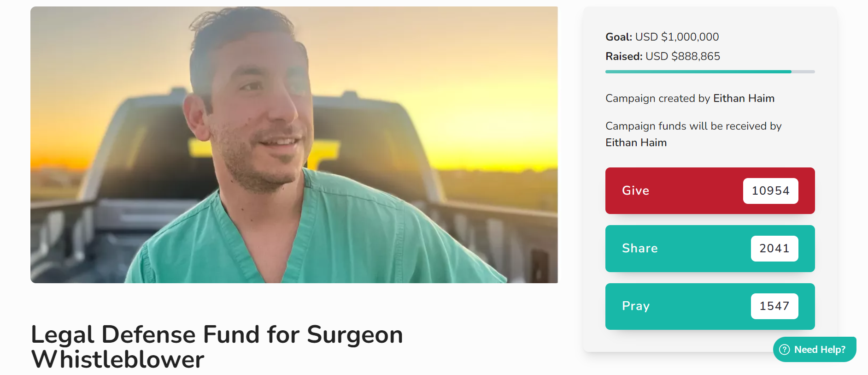Click the question mark help icon
This screenshot has height=375, width=868.
784,350
